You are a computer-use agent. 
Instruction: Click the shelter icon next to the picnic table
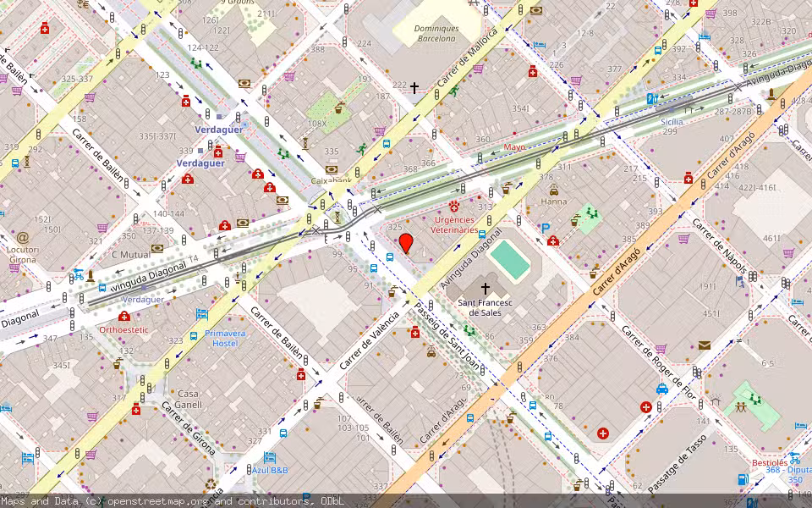pyautogui.click(x=716, y=400)
